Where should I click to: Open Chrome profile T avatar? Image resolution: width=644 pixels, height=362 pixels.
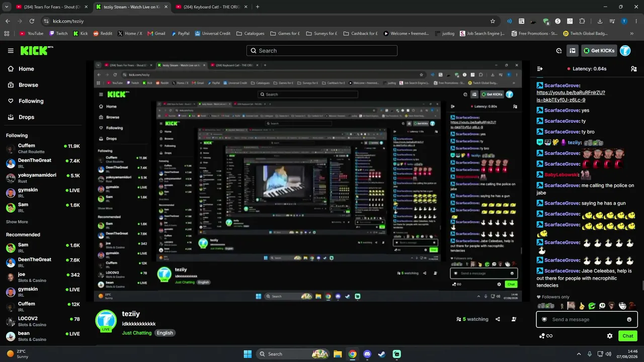click(624, 21)
